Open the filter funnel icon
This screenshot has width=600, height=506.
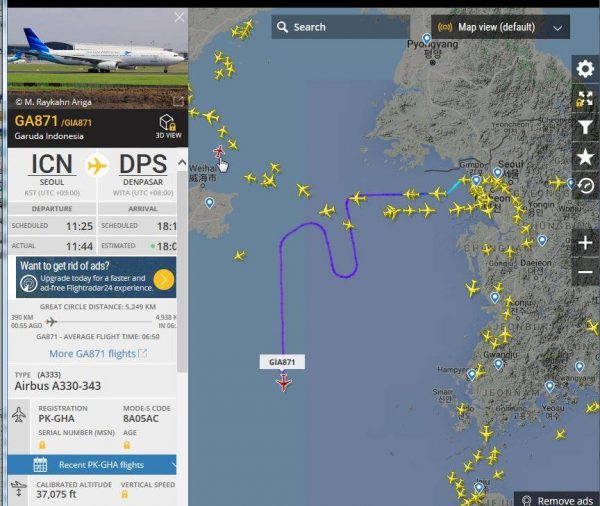point(585,127)
